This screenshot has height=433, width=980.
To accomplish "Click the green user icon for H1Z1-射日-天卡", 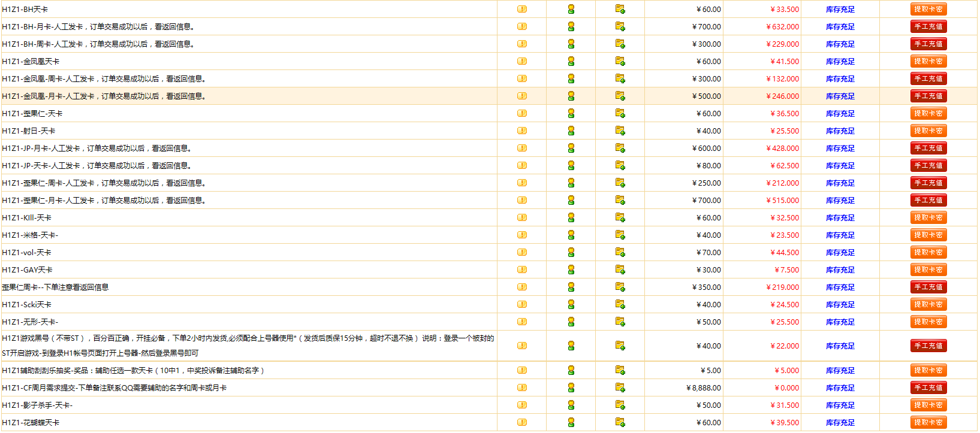I will coord(571,131).
